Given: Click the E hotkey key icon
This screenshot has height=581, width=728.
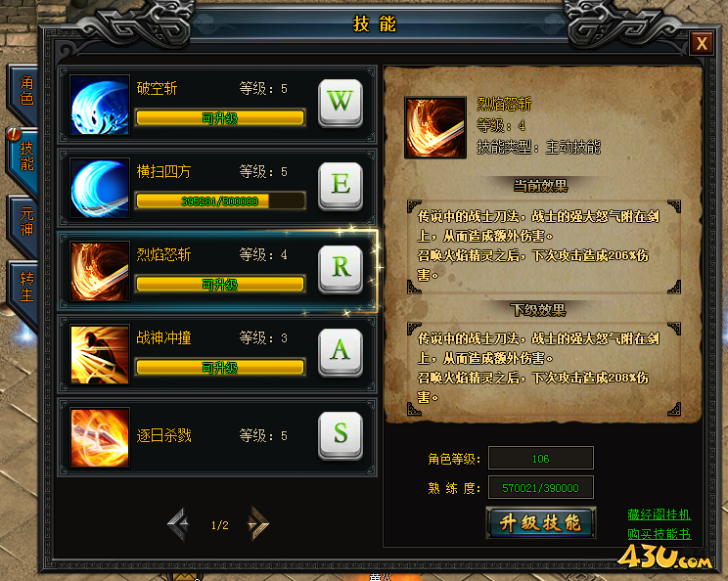Looking at the screenshot, I should (341, 186).
